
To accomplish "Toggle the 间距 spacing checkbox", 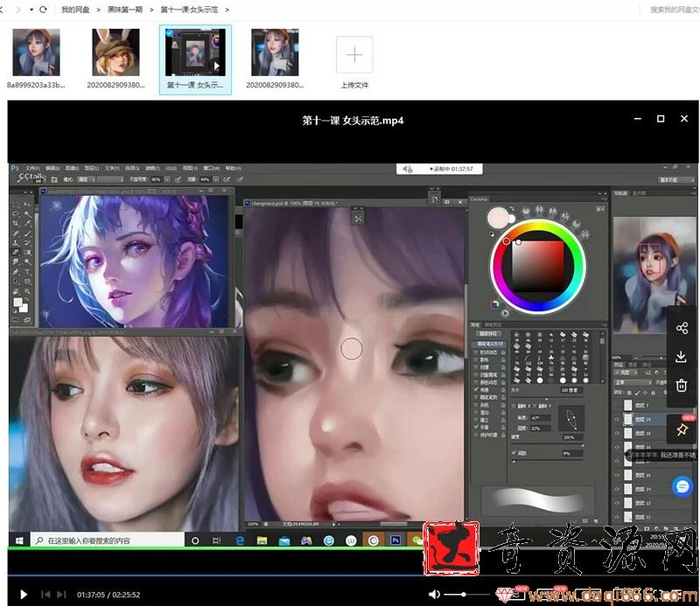I will point(514,452).
